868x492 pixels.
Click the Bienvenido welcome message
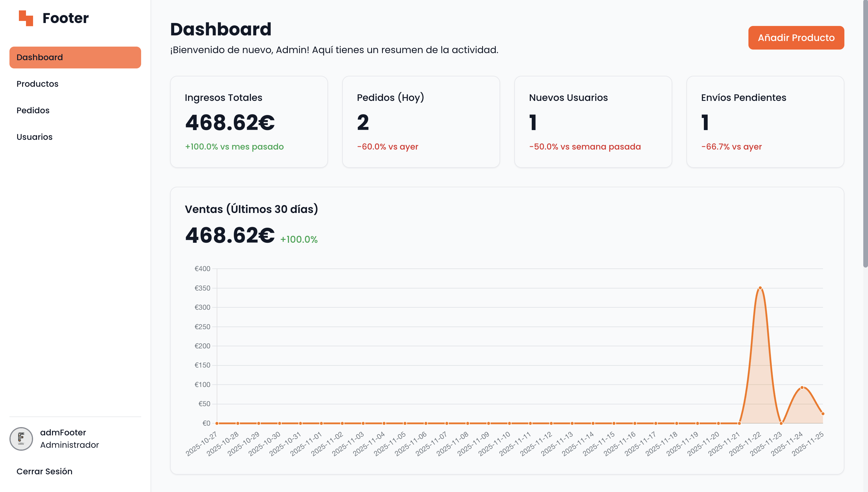click(x=334, y=50)
